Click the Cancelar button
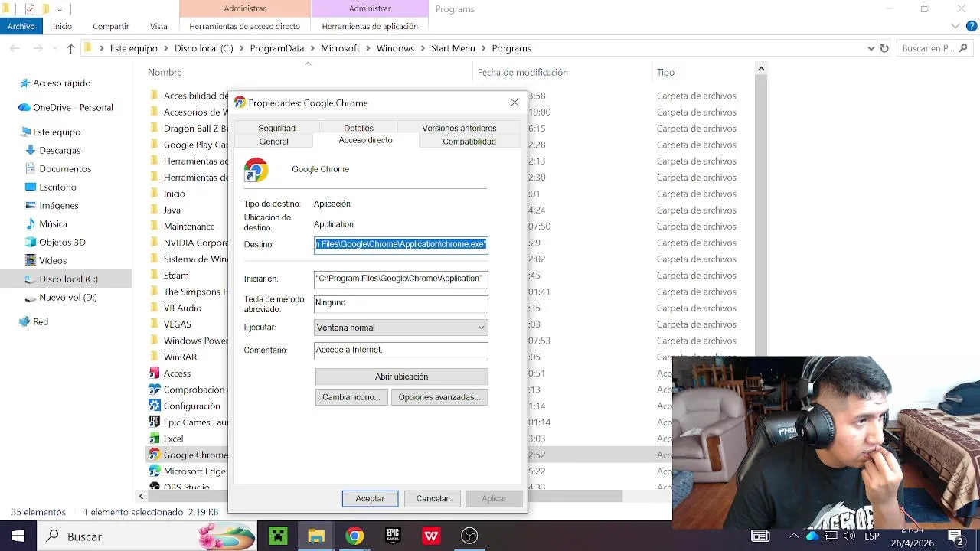This screenshot has width=980, height=551. (433, 498)
